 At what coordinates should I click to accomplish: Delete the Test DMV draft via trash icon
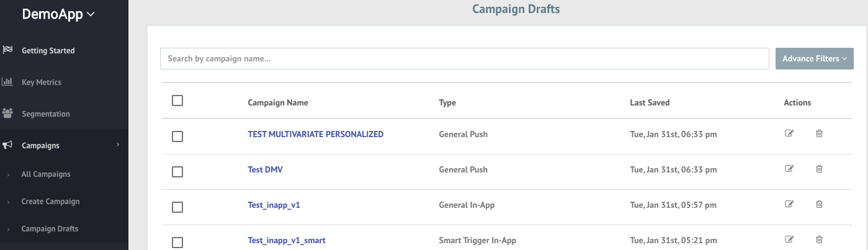[819, 169]
